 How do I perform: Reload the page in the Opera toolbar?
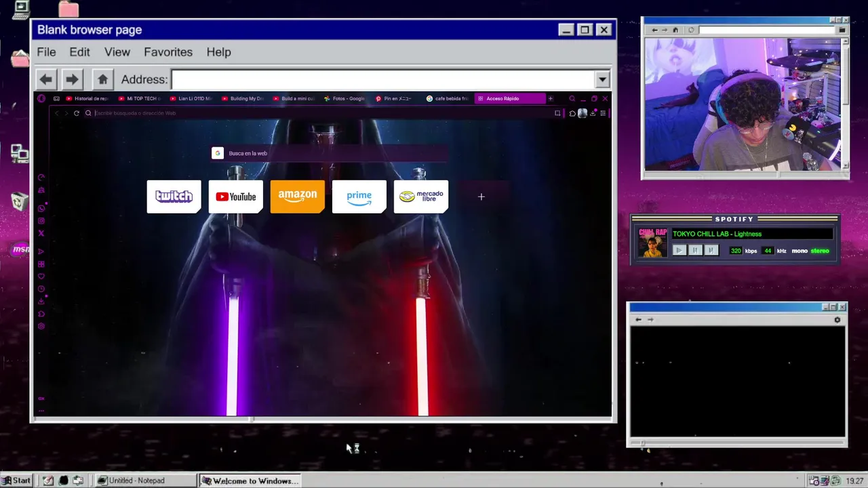coord(77,113)
